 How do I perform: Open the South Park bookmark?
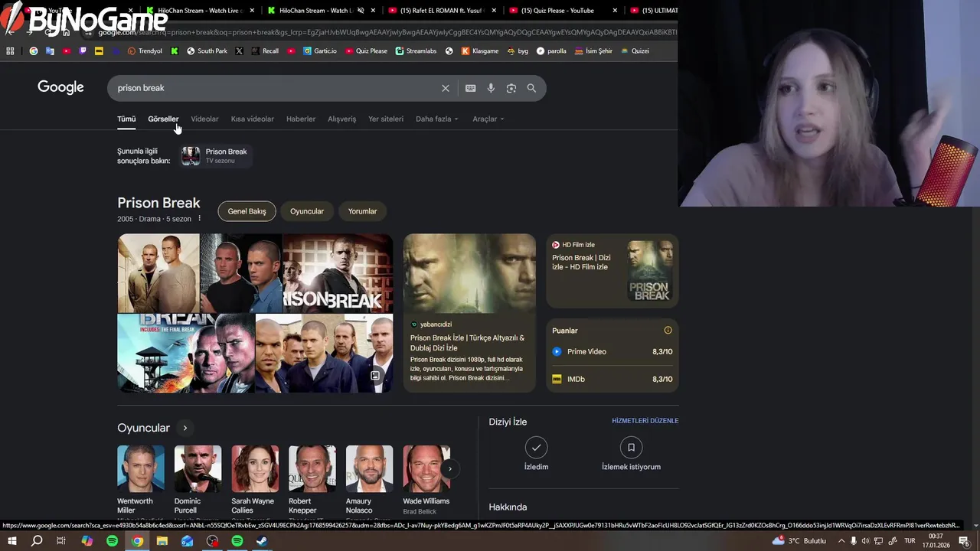207,51
